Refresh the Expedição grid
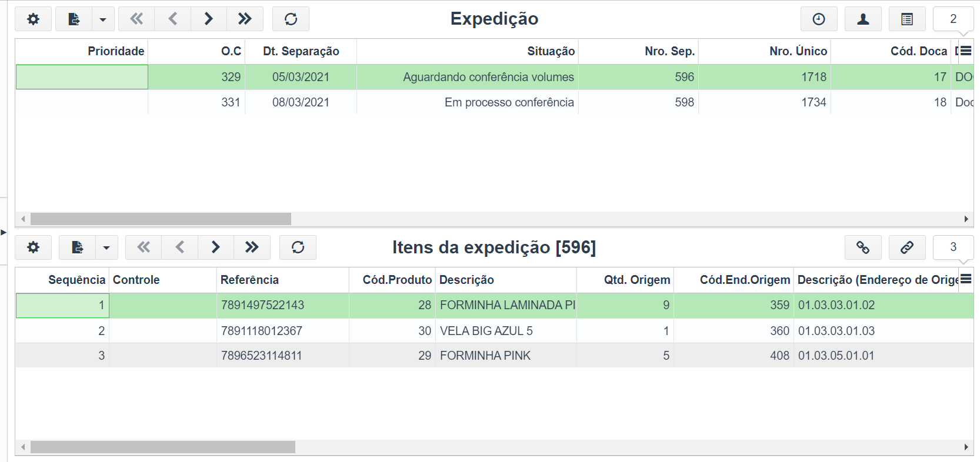The height and width of the screenshot is (462, 980). coord(291,19)
